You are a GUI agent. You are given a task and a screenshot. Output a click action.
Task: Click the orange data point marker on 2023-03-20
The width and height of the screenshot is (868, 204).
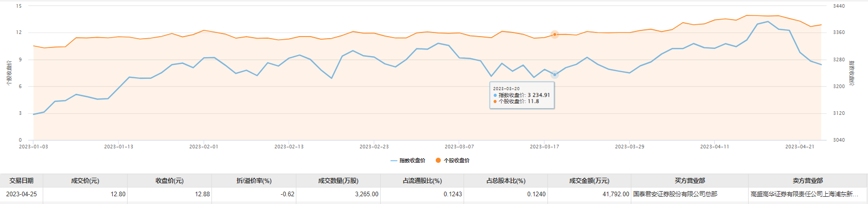pos(555,35)
